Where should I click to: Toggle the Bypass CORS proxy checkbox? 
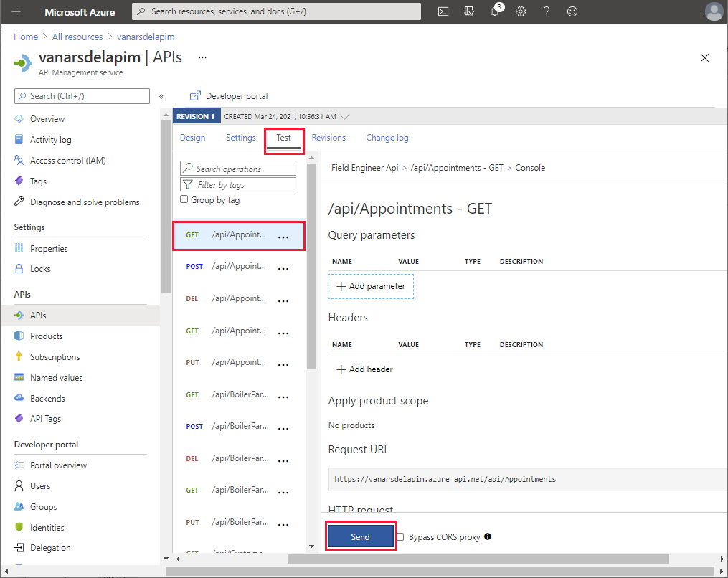coord(401,536)
